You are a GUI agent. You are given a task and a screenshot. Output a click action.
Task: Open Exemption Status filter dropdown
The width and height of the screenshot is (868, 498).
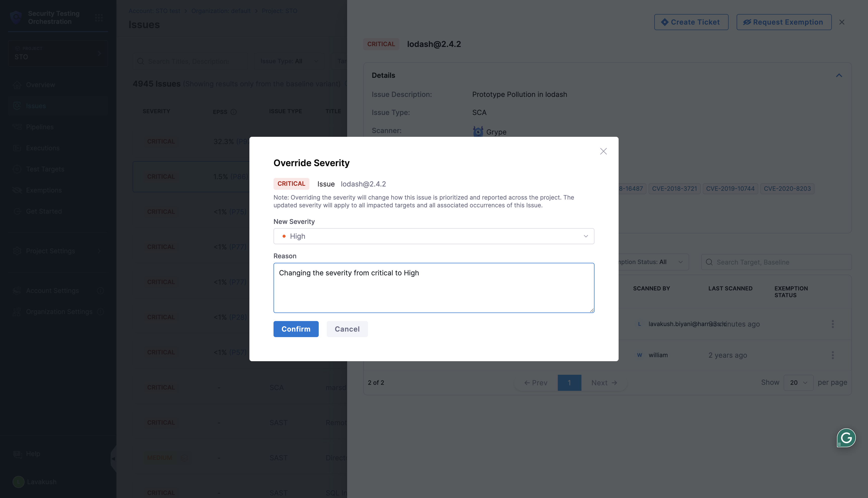[652, 262]
